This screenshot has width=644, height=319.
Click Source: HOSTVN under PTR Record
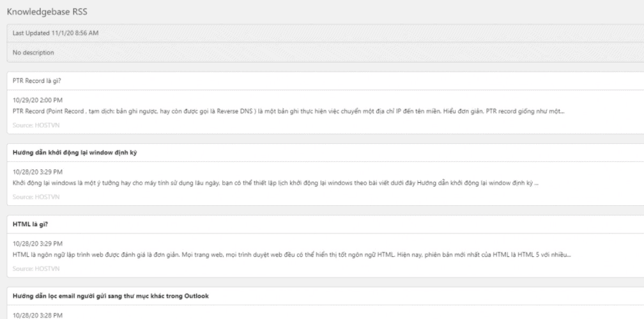(36, 125)
